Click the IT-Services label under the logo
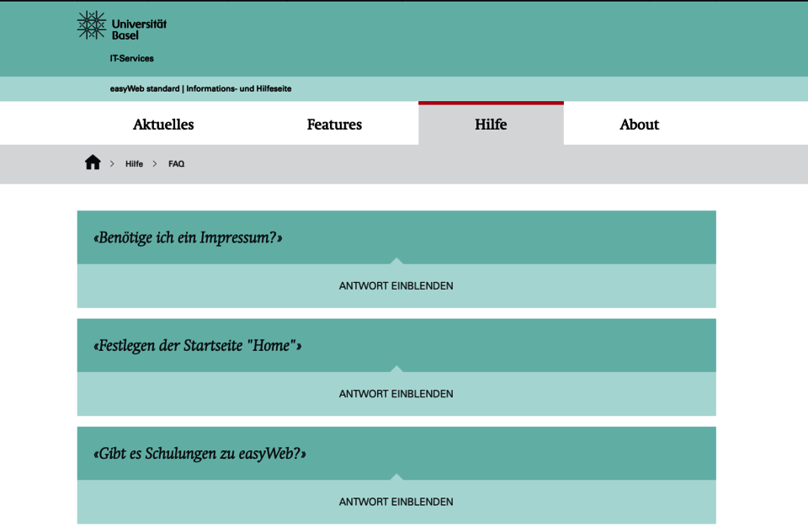808x532 pixels. point(130,58)
